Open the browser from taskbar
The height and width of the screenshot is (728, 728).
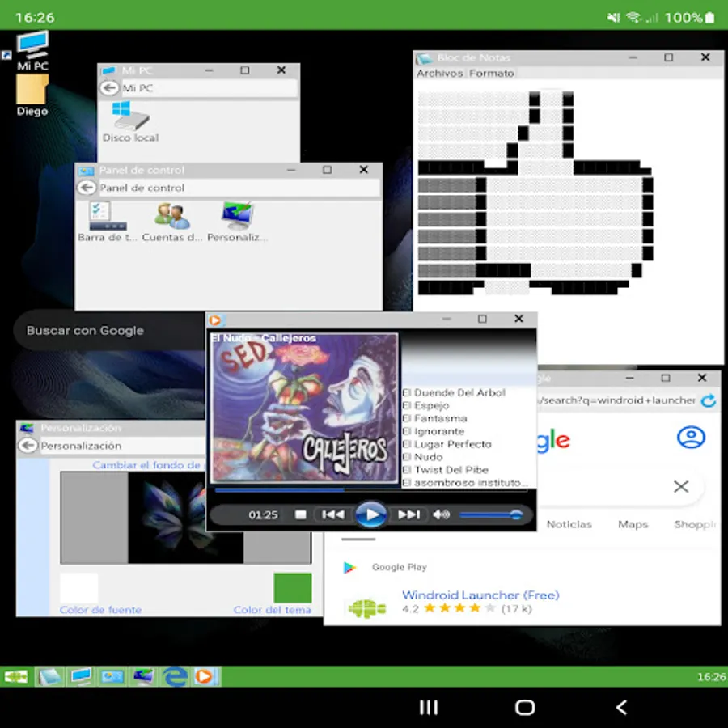click(175, 676)
